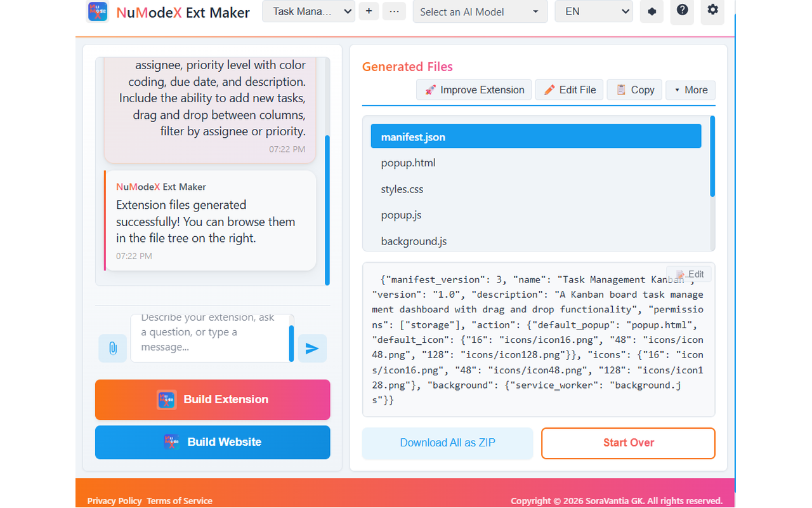Viewport: 812px width, 508px height.
Task: Click the Build Extension button
Action: (x=213, y=399)
